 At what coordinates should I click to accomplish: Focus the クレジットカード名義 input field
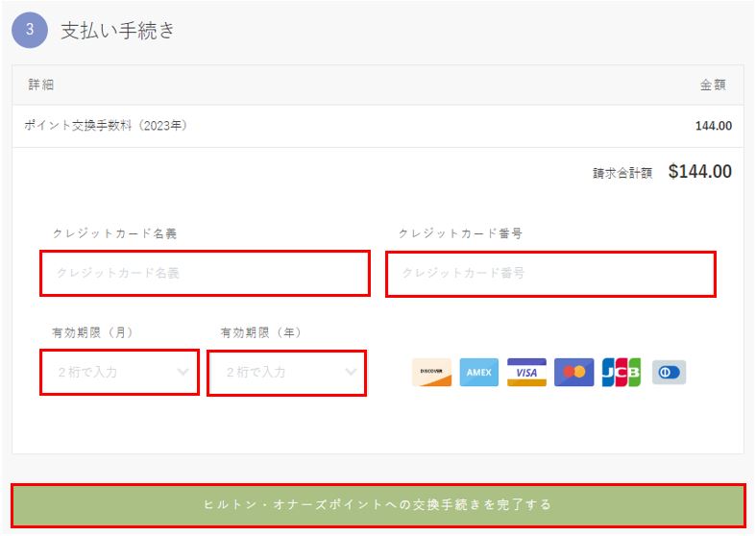point(205,274)
